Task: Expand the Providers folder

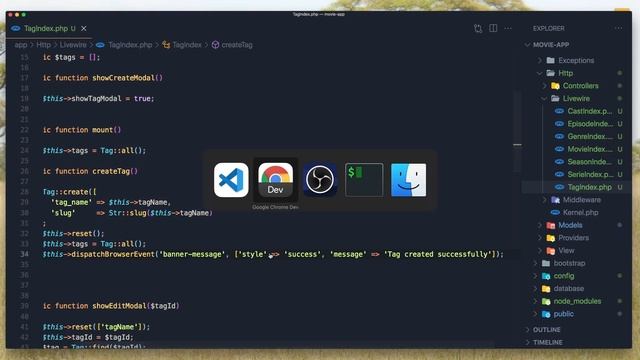Action: pos(573,238)
